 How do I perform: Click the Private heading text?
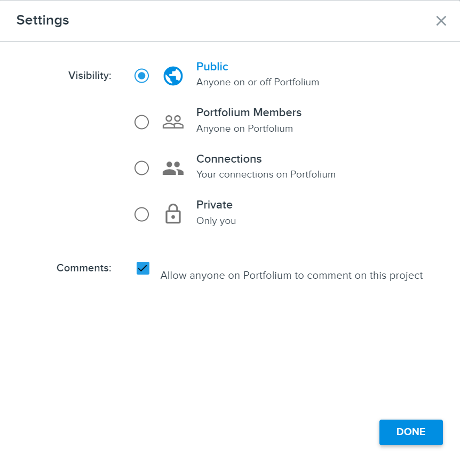pyautogui.click(x=214, y=205)
